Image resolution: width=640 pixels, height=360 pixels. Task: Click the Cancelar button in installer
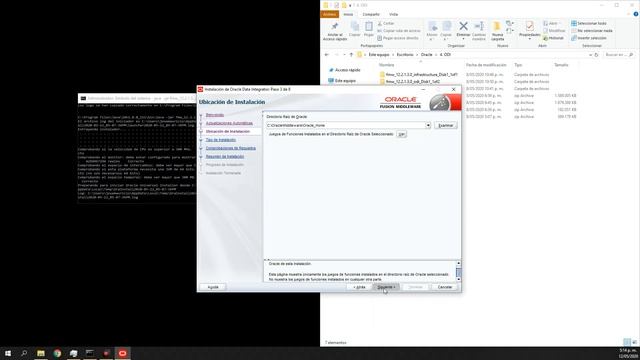tap(444, 287)
